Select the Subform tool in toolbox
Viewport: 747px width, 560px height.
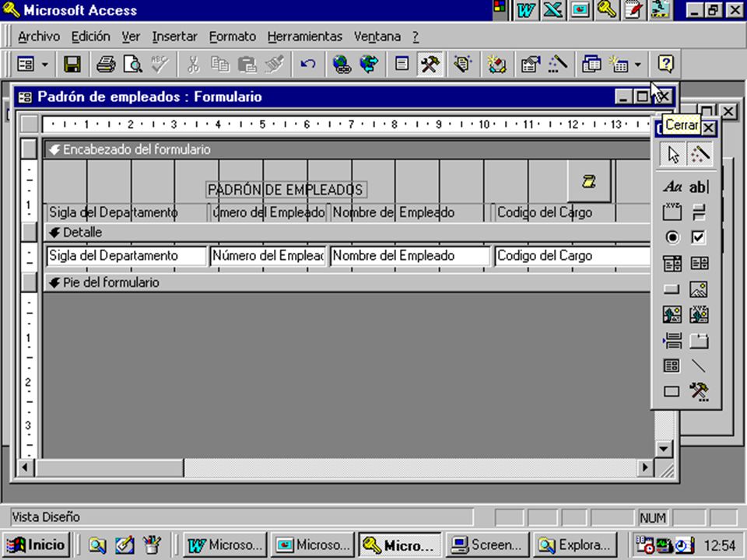[x=672, y=366]
